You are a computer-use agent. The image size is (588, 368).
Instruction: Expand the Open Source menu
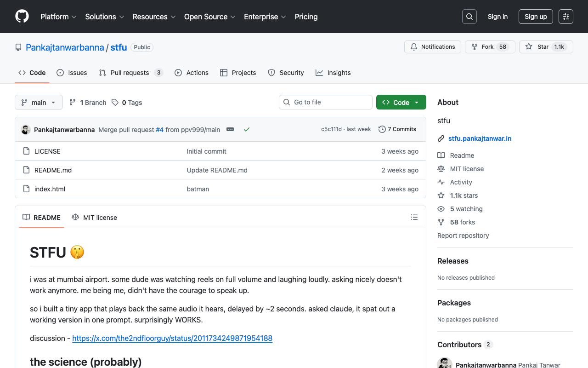[x=209, y=17]
